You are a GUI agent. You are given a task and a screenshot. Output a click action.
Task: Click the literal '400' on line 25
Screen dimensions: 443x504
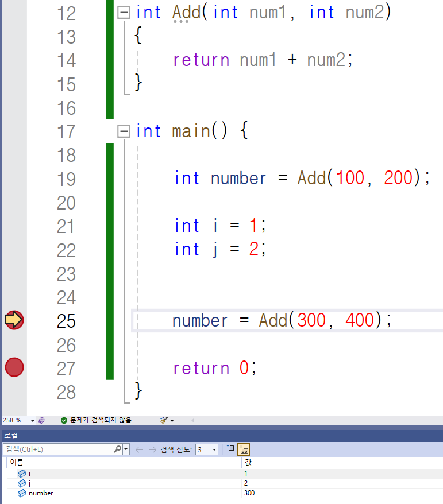tap(360, 320)
